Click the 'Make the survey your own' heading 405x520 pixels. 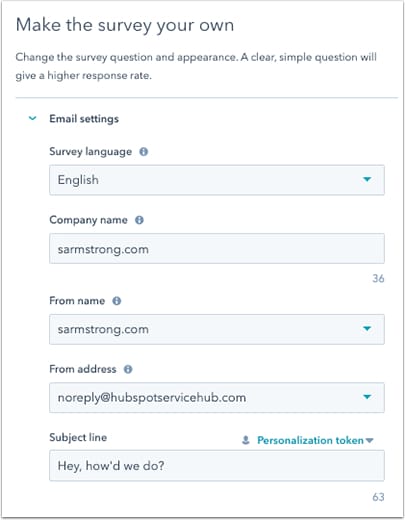pyautogui.click(x=125, y=25)
